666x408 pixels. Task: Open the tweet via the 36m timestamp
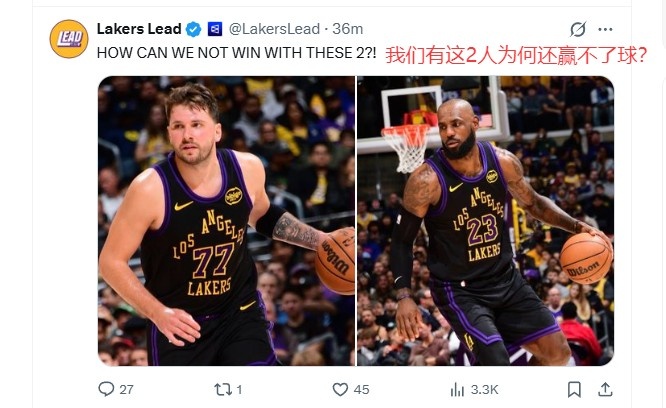tap(347, 29)
